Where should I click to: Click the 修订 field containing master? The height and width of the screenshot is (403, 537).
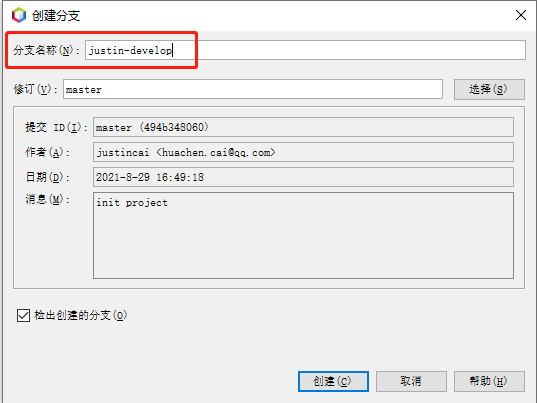253,89
